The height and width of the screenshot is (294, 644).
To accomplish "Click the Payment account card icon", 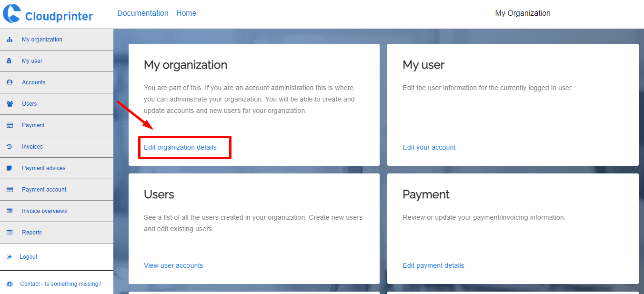I will pyautogui.click(x=10, y=190).
